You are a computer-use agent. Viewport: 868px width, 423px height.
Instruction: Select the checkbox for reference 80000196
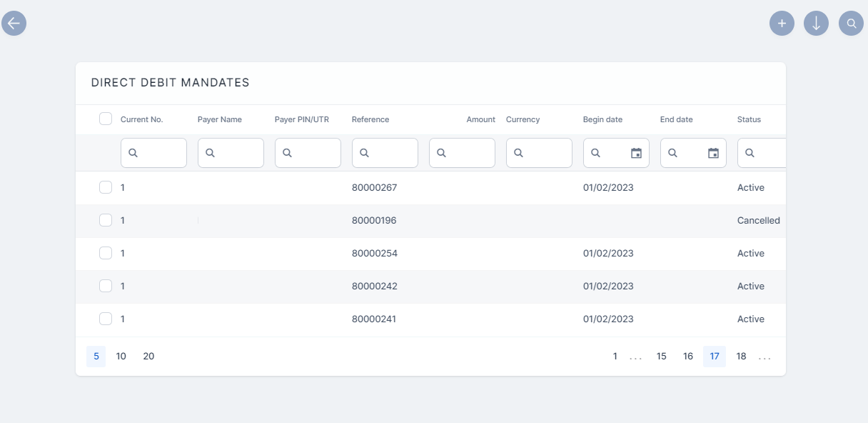tap(106, 220)
